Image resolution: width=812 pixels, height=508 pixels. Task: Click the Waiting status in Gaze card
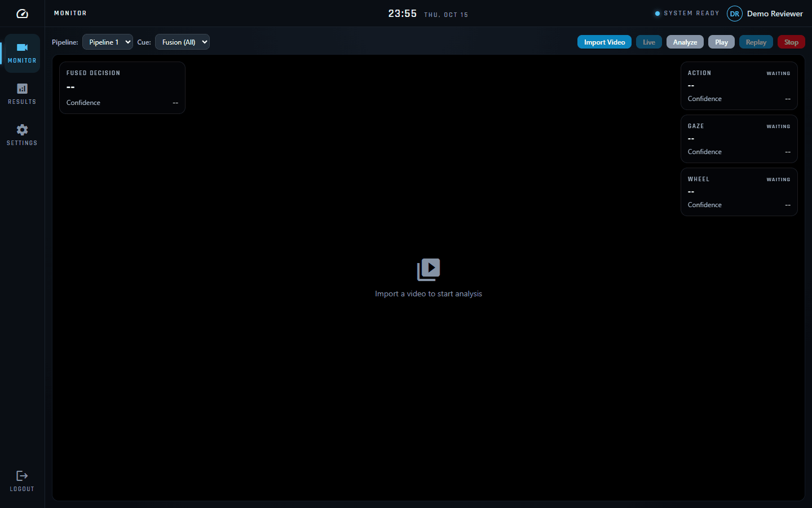(778, 126)
